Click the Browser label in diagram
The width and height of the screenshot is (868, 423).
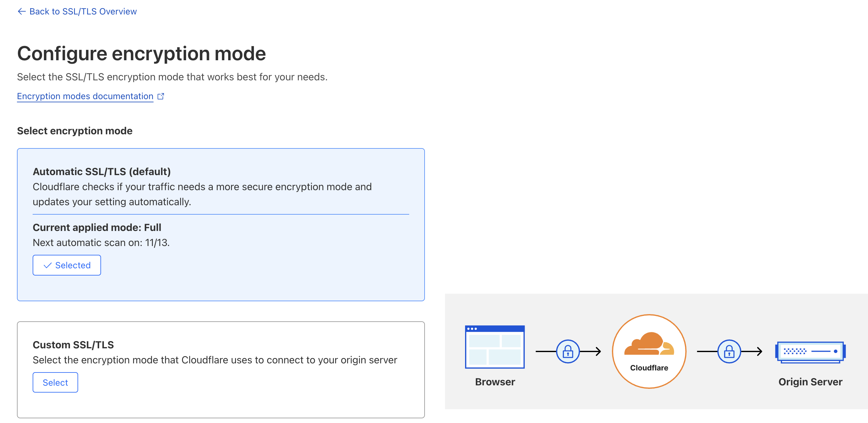[495, 382]
